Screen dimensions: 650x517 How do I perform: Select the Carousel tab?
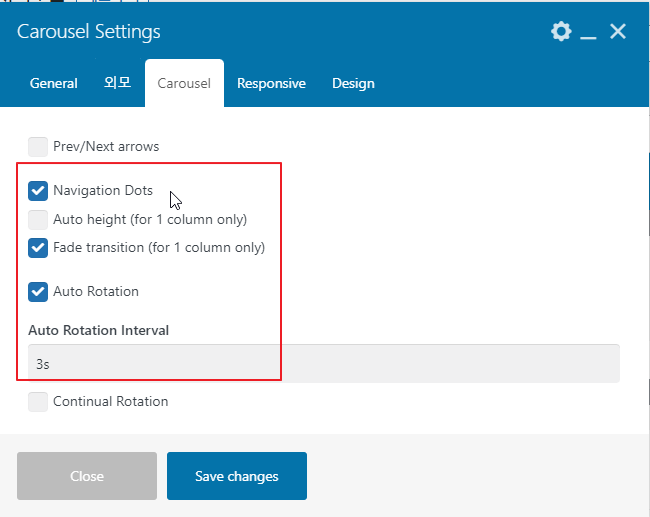point(184,83)
